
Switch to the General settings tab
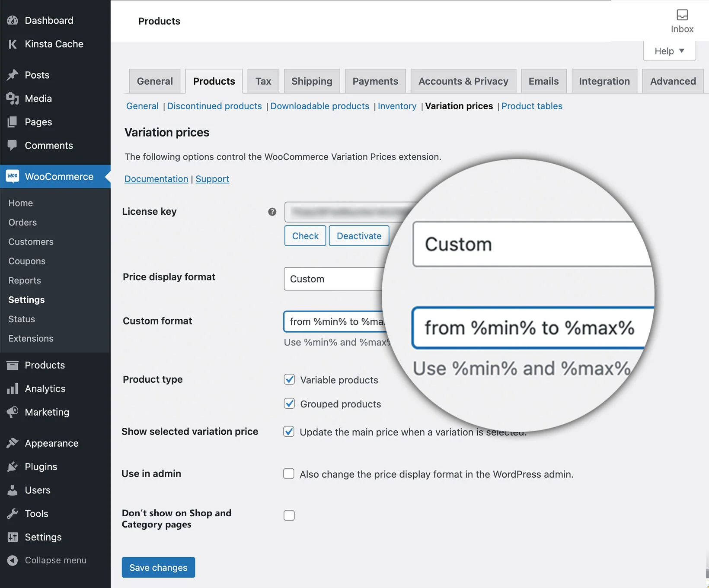155,81
